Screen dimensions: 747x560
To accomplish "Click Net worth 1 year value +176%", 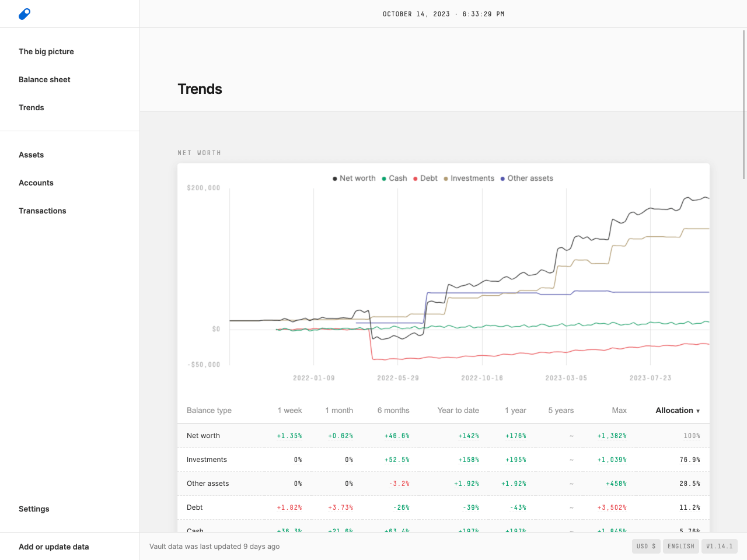I will click(515, 436).
